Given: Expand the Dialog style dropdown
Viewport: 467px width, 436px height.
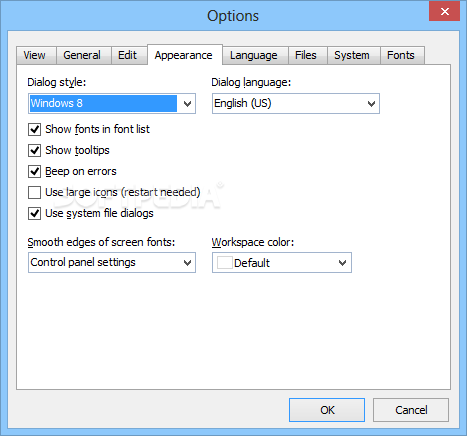Looking at the screenshot, I should pyautogui.click(x=112, y=103).
